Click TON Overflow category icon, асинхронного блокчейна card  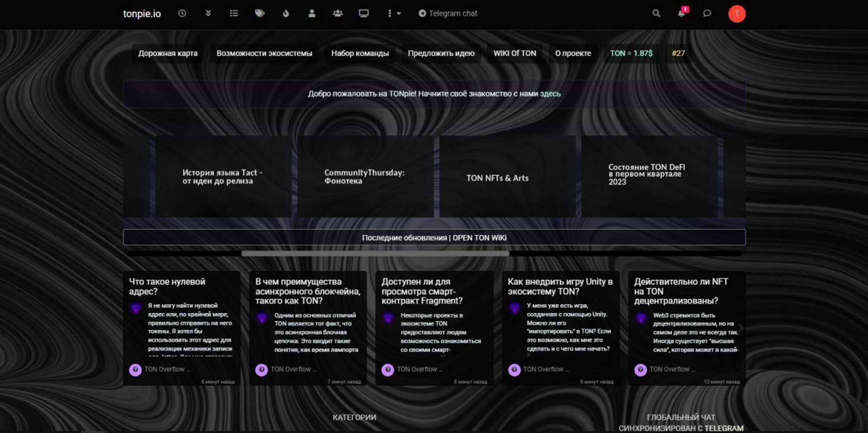tap(262, 370)
